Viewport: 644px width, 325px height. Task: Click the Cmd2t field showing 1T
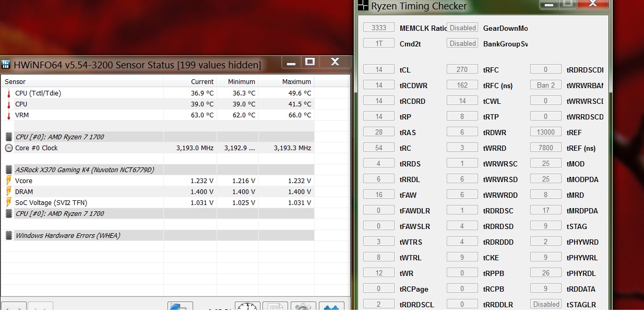379,43
